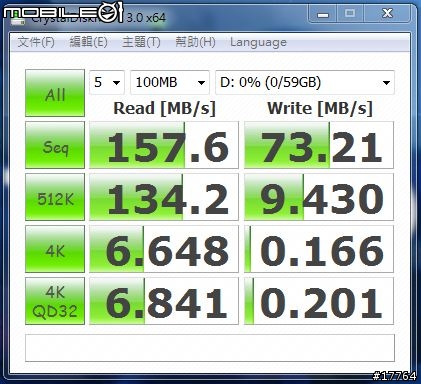The image size is (421, 384).
Task: Start the 512K test
Action: pyautogui.click(x=55, y=197)
